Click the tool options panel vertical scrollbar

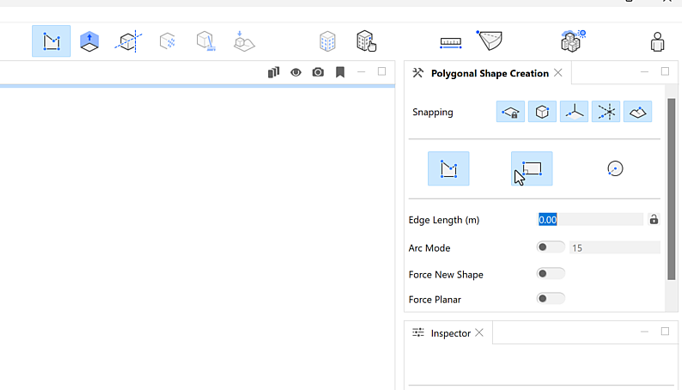672,189
